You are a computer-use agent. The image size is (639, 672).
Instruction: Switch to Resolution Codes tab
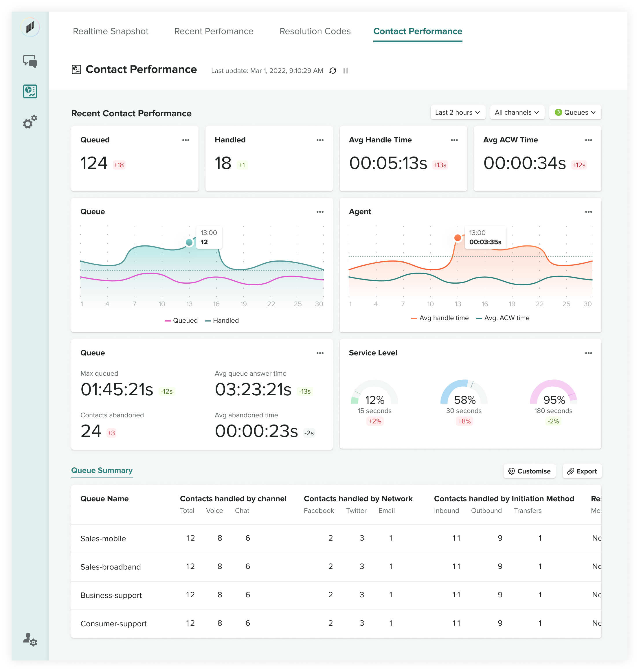[x=315, y=31]
